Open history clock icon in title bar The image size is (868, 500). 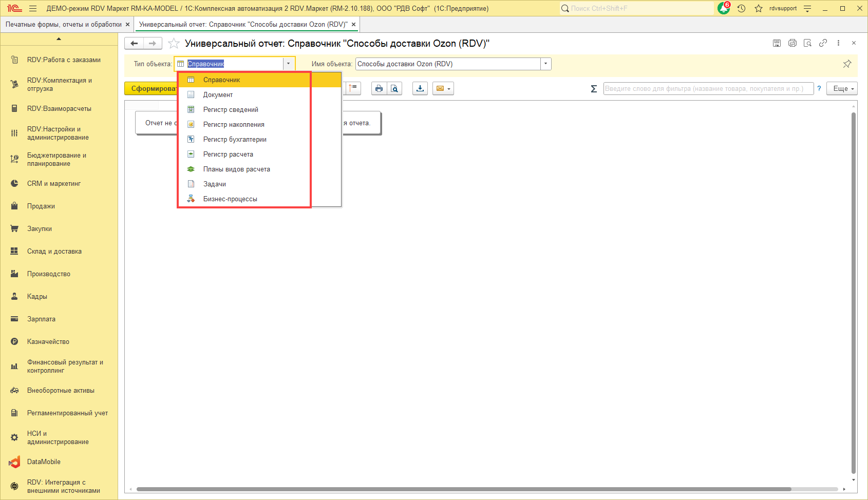point(741,8)
